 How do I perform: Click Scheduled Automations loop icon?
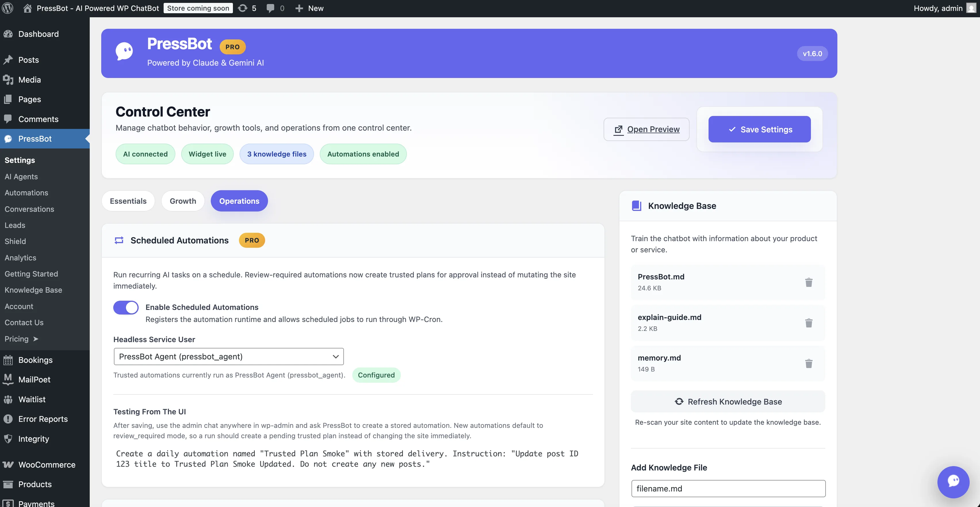[x=119, y=240]
